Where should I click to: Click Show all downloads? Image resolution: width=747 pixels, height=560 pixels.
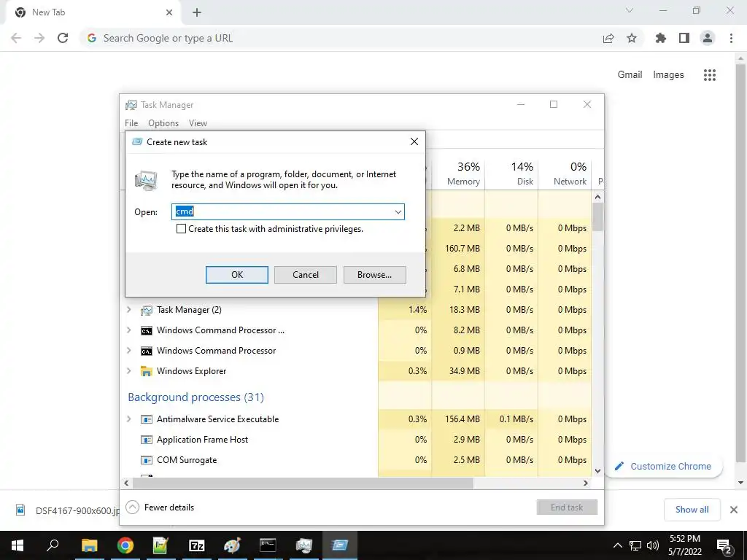692,510
